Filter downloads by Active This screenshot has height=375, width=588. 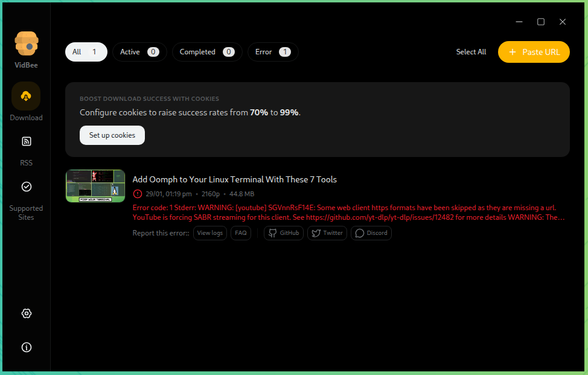coord(139,52)
